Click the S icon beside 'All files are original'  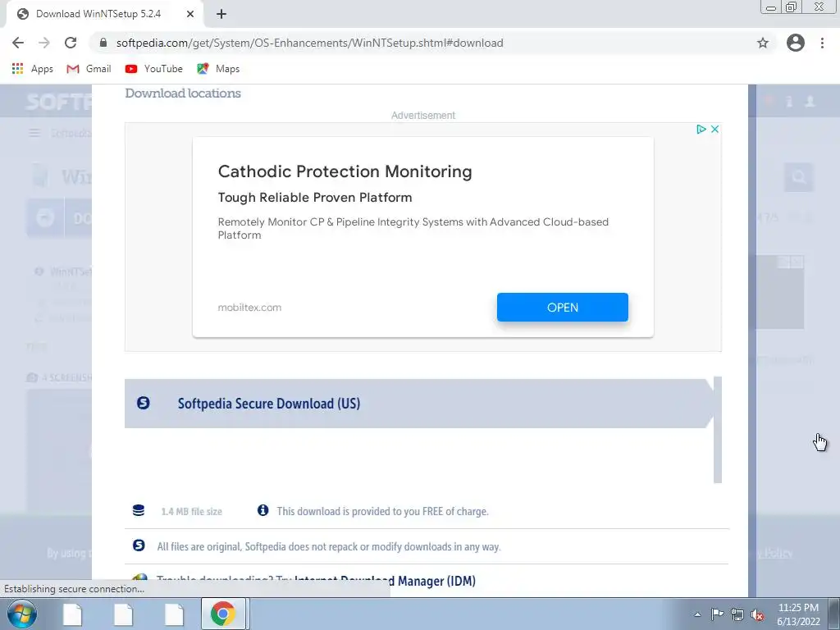pyautogui.click(x=139, y=546)
